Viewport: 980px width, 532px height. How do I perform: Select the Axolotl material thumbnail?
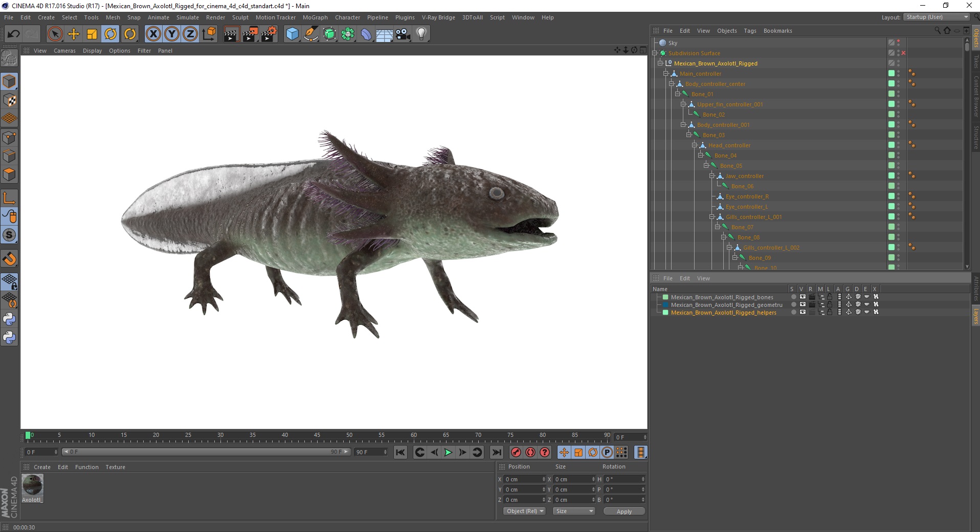tap(32, 484)
